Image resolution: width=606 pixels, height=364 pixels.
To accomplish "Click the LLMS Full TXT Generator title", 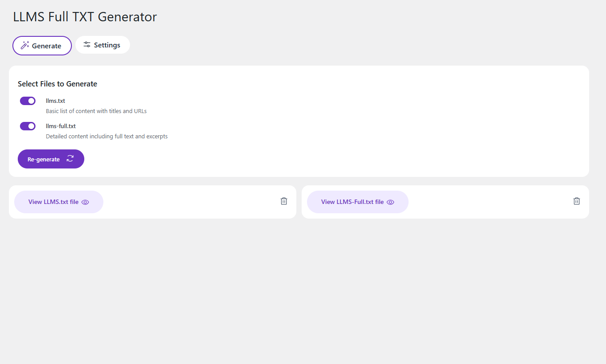I will pyautogui.click(x=85, y=17).
